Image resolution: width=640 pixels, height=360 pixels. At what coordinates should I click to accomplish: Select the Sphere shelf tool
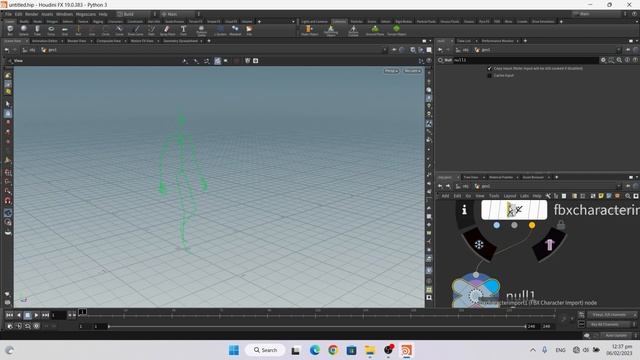[24, 30]
